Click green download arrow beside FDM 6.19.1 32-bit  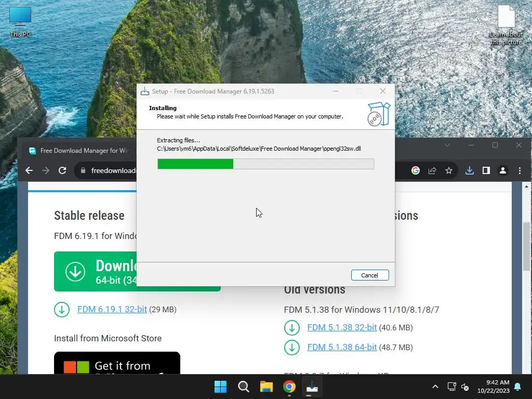pyautogui.click(x=62, y=310)
